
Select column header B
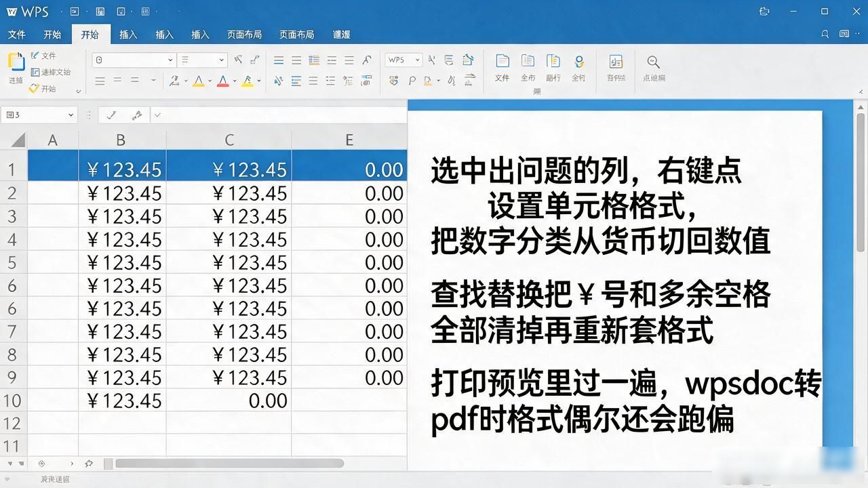tap(121, 140)
